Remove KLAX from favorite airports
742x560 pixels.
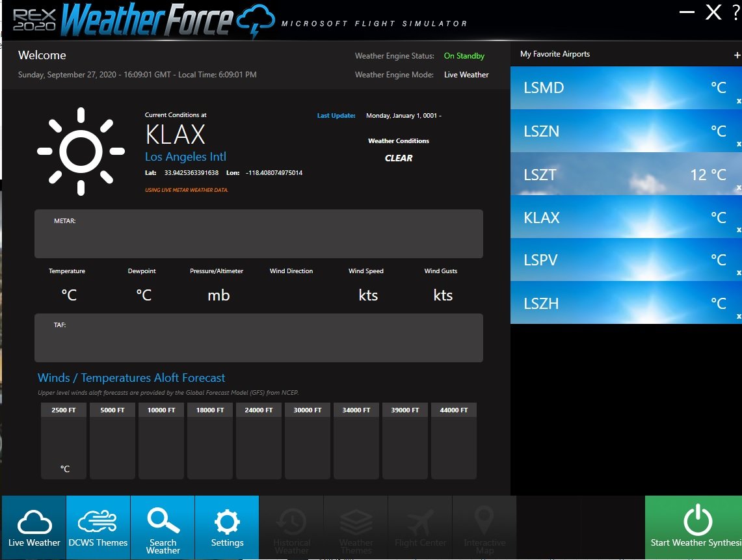[738, 230]
